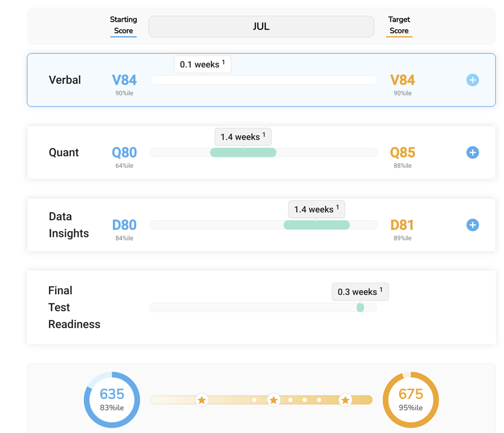Click the 635 starting score ring
This screenshot has height=433, width=504.
pyautogui.click(x=112, y=400)
